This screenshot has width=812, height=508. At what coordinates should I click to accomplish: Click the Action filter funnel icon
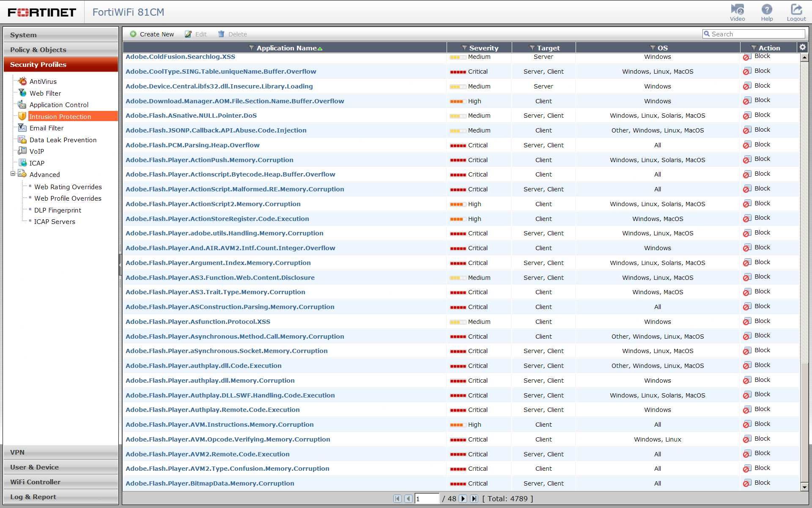coord(753,48)
